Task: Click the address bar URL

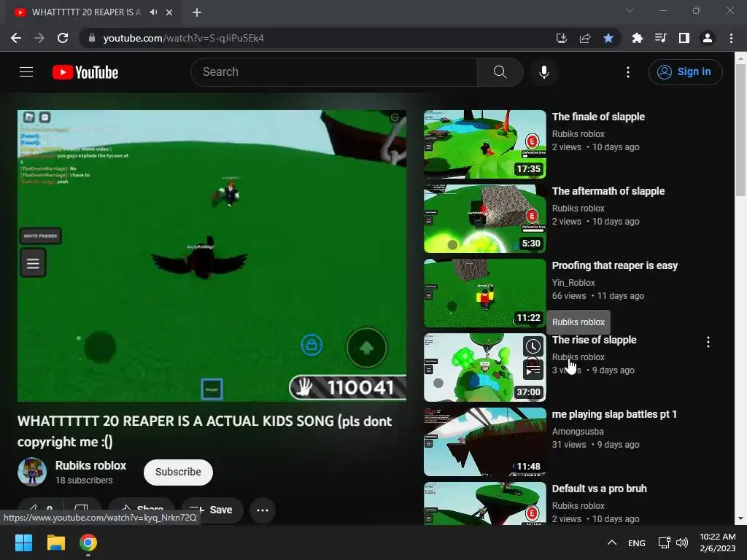Action: pos(183,38)
